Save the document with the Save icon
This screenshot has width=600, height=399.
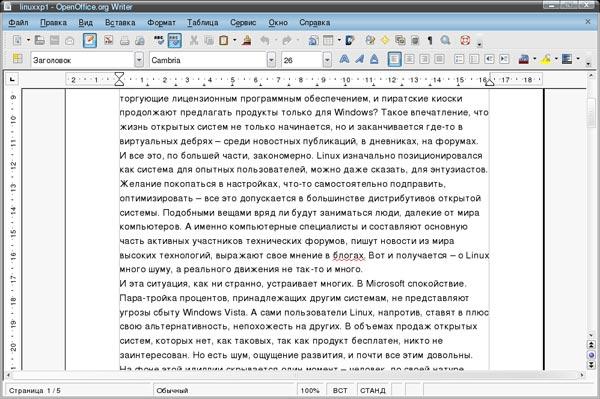coord(54,40)
